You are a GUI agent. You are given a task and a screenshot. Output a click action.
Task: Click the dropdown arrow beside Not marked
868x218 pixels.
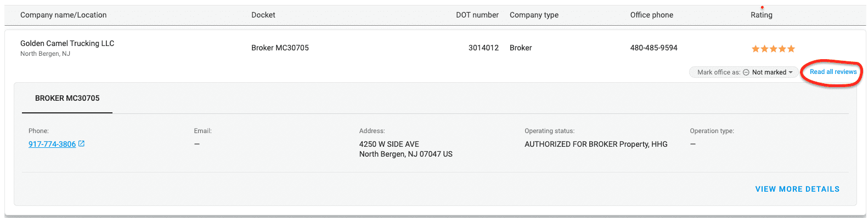[791, 72]
